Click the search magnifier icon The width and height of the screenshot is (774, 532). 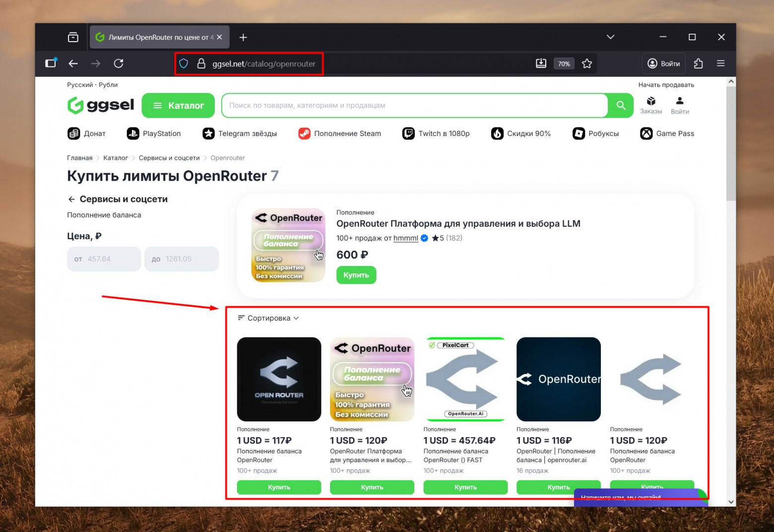tap(621, 105)
